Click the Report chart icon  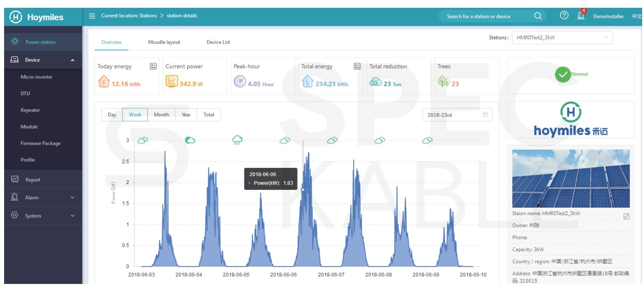[15, 179]
